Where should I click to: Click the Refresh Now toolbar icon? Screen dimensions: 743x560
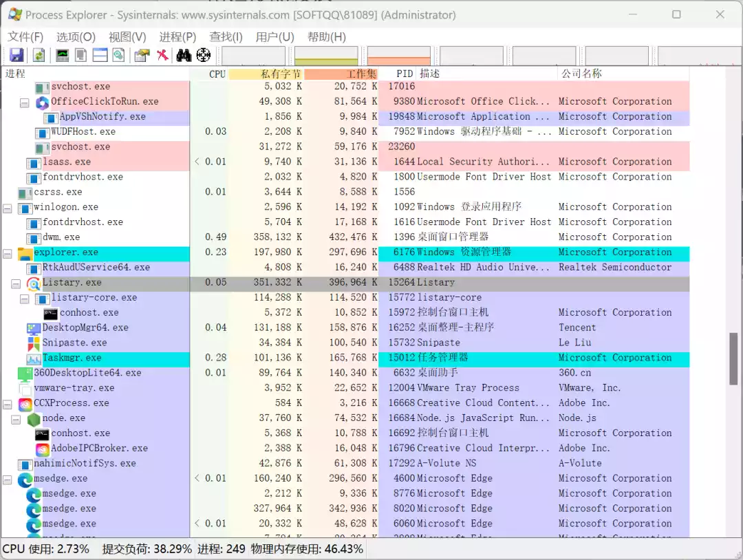pyautogui.click(x=39, y=56)
